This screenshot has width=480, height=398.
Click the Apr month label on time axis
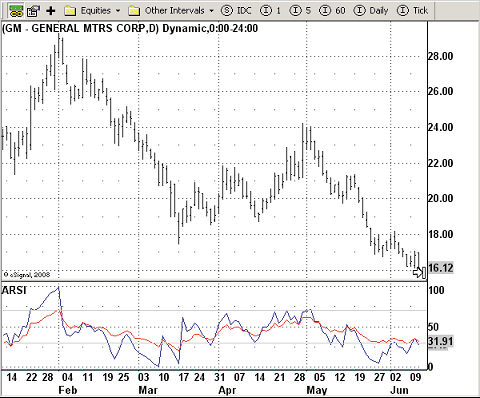click(227, 390)
